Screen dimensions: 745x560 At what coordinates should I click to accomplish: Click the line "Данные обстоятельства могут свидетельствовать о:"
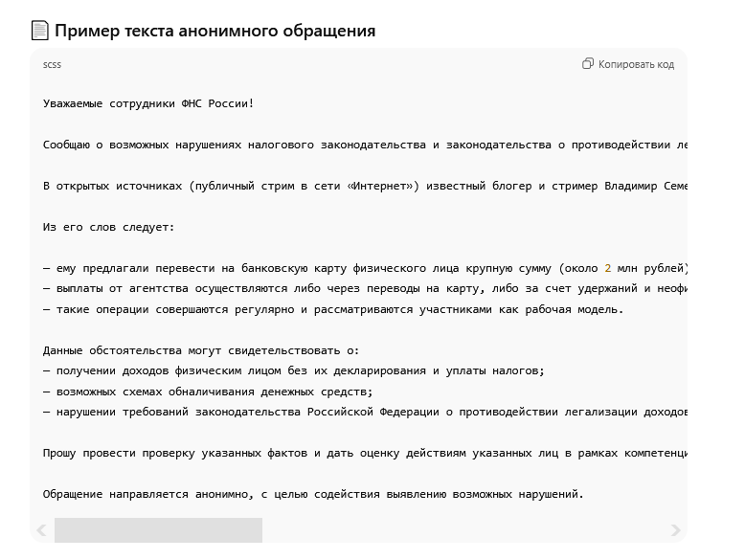(x=201, y=350)
